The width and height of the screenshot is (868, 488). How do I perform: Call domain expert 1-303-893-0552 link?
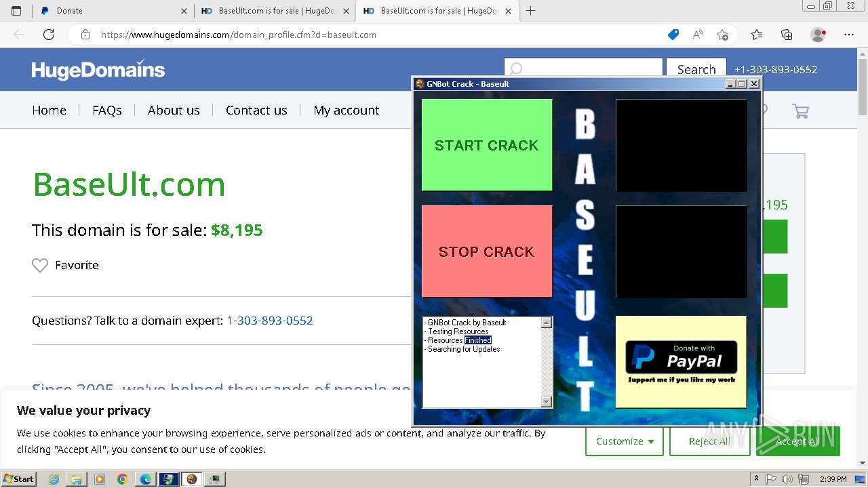tap(270, 321)
